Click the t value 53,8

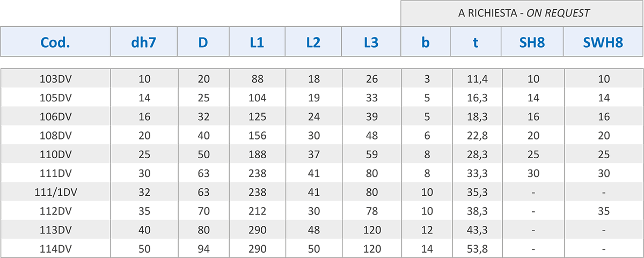[x=477, y=249]
